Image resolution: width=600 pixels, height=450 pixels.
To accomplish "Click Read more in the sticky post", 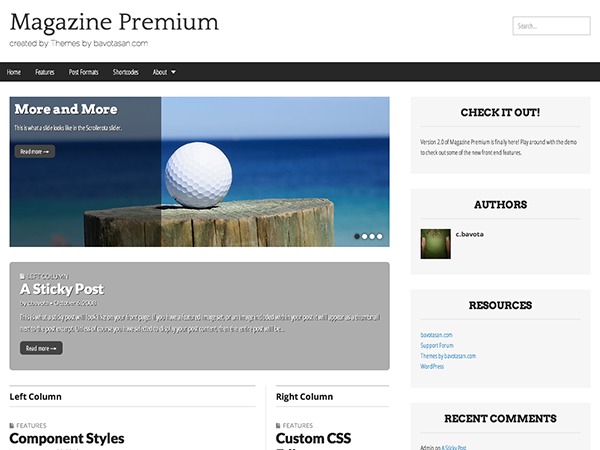I will pos(41,348).
